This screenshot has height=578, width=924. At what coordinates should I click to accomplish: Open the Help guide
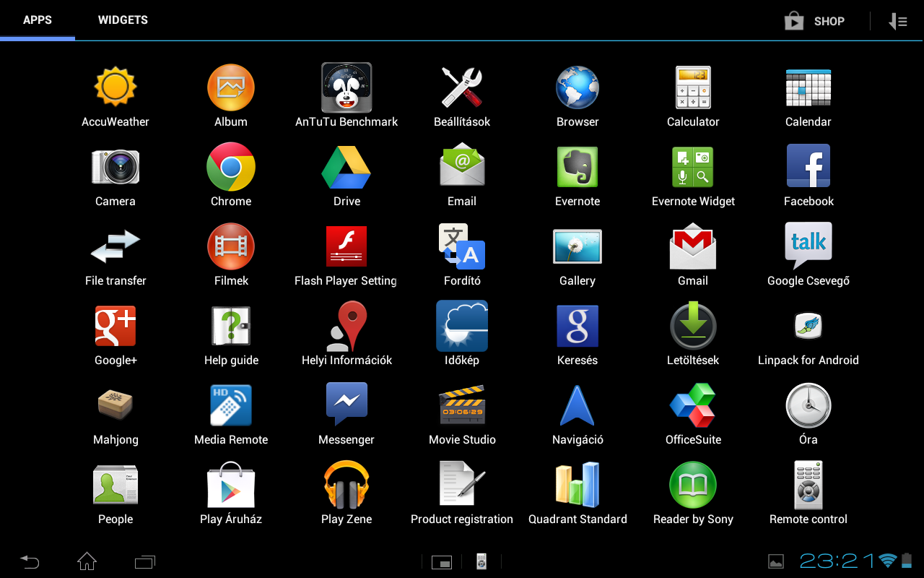231,335
